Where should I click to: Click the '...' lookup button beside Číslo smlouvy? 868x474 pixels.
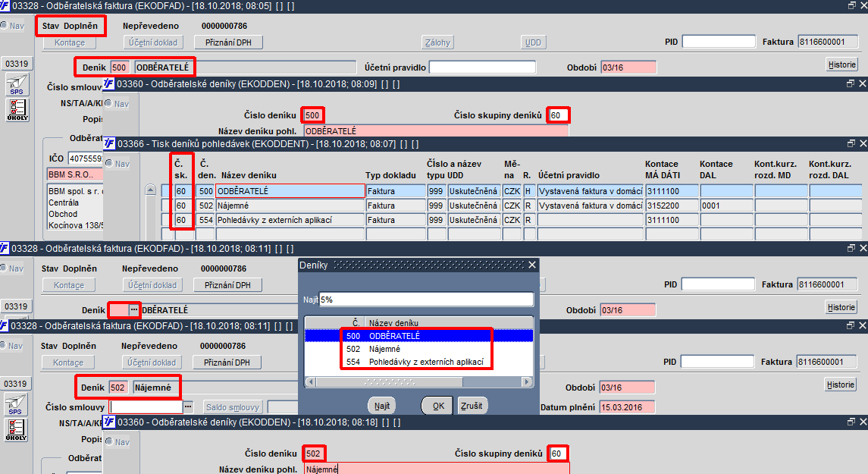(x=188, y=407)
